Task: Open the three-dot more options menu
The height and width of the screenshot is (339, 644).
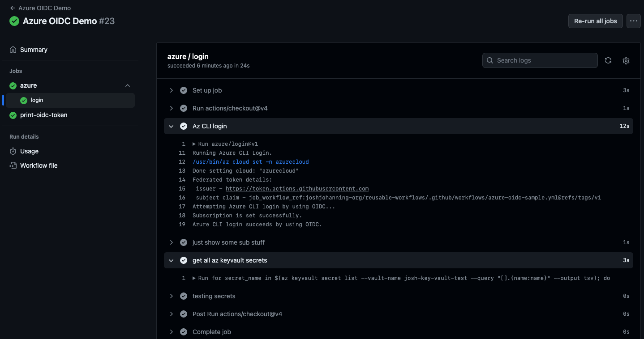Action: pos(633,21)
